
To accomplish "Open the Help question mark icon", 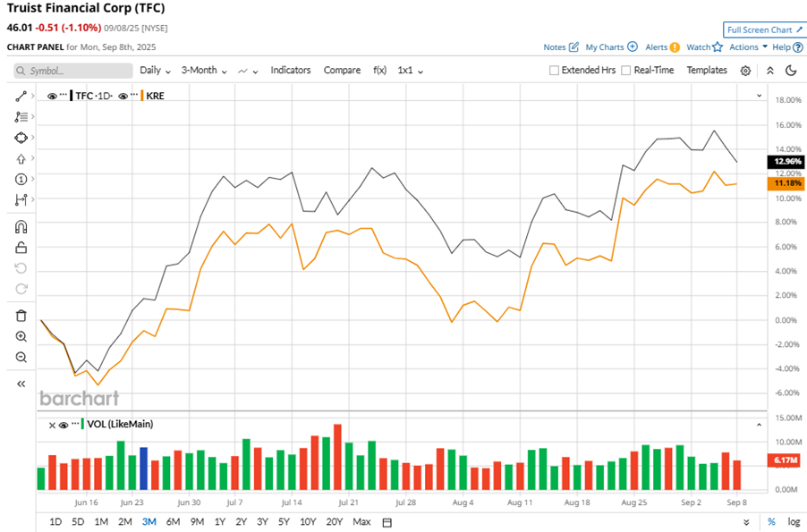I will [798, 47].
